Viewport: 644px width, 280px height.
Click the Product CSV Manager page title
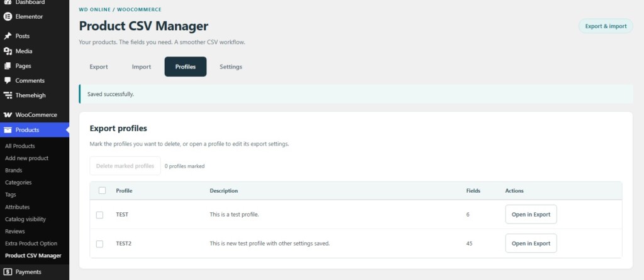point(143,26)
